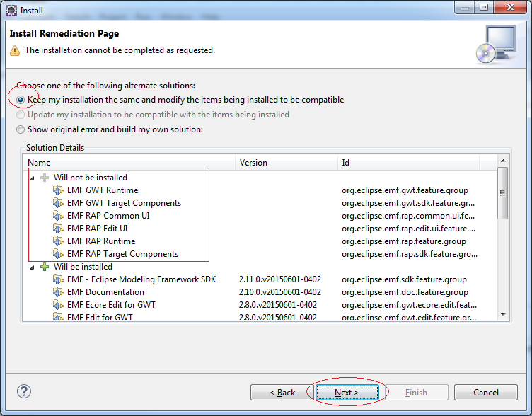Click the EMF Edit for GWT icon

click(x=58, y=317)
